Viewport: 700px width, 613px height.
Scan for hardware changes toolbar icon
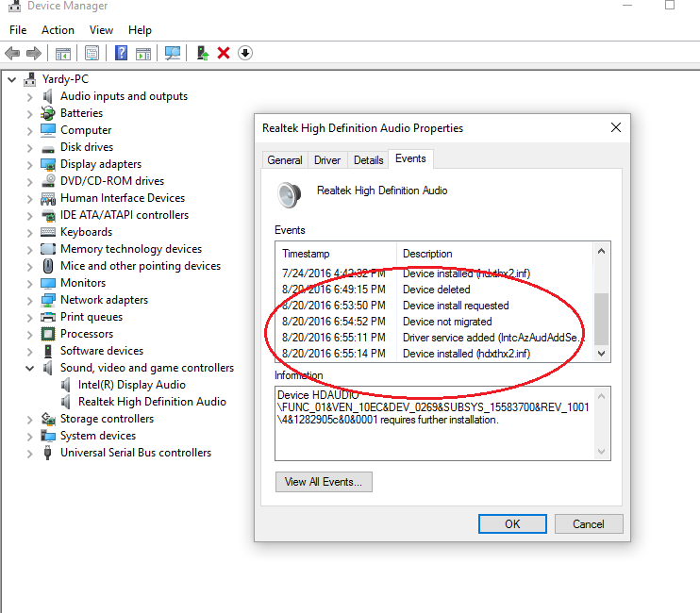point(173,54)
